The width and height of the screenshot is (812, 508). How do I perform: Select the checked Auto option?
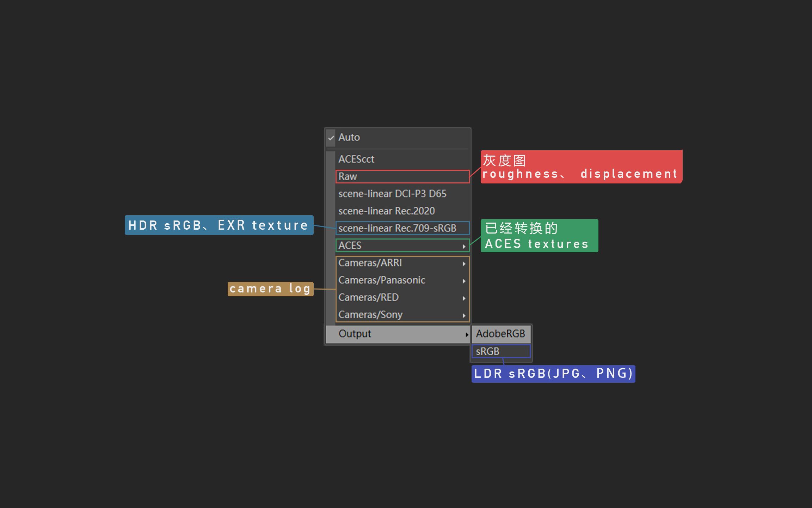click(349, 137)
